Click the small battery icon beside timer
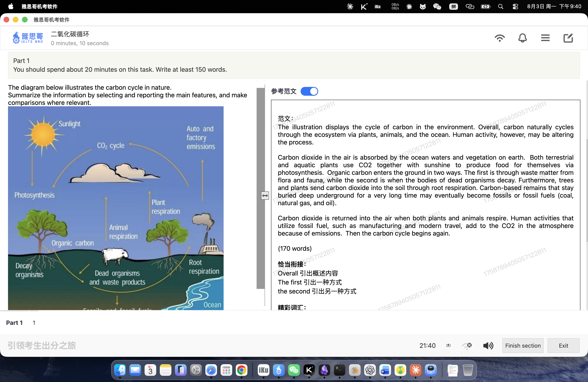 [448, 345]
